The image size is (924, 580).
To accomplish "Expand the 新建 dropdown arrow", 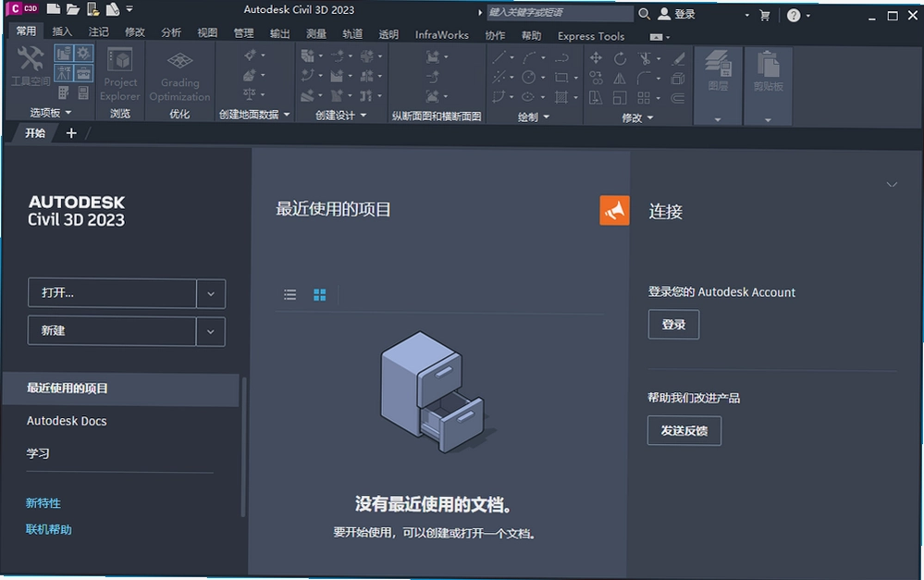I will [210, 331].
